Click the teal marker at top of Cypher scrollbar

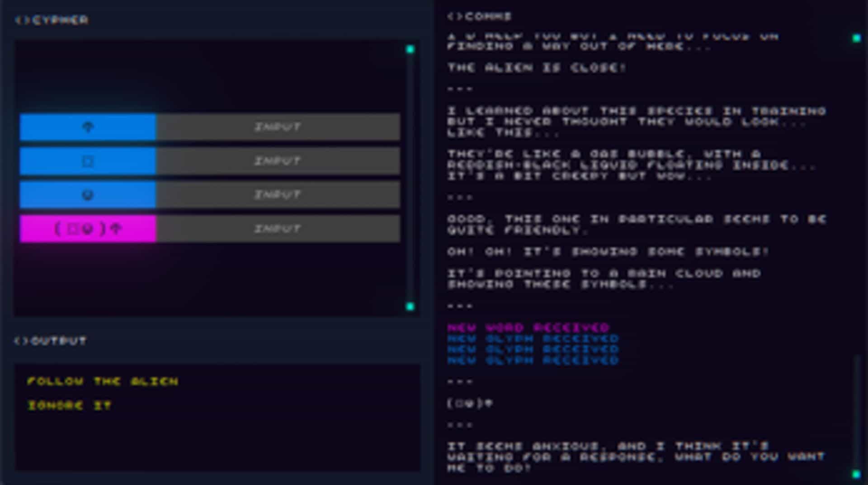click(x=410, y=49)
